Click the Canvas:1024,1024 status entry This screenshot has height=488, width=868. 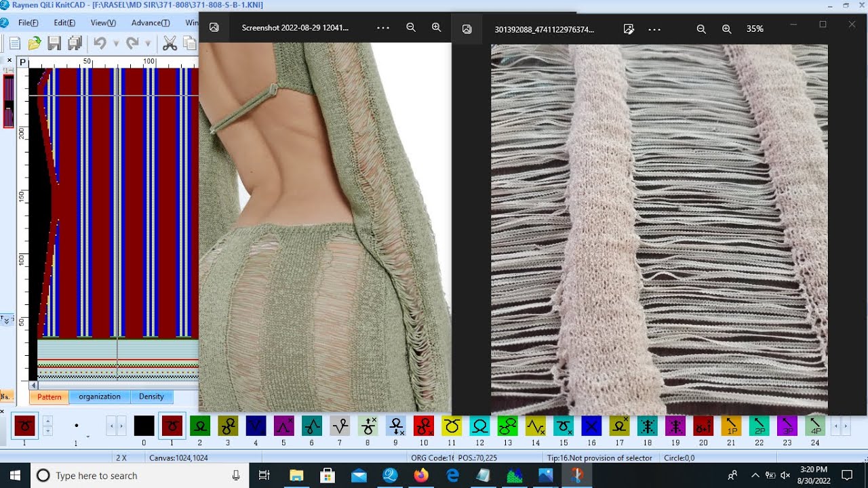point(178,458)
